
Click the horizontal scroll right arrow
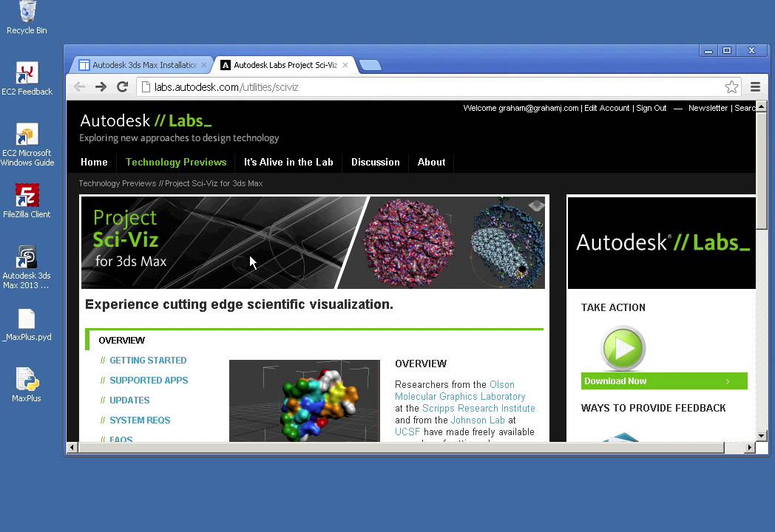tap(750, 448)
